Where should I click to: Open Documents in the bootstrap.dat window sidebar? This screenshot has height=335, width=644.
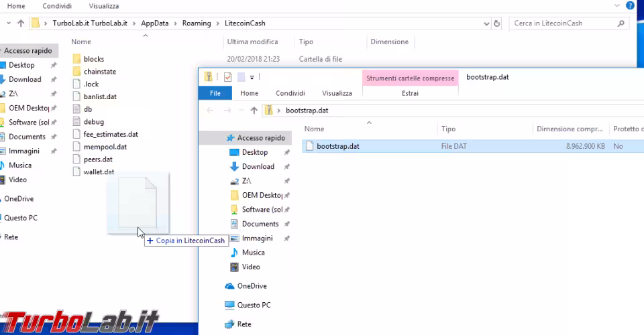(x=260, y=224)
